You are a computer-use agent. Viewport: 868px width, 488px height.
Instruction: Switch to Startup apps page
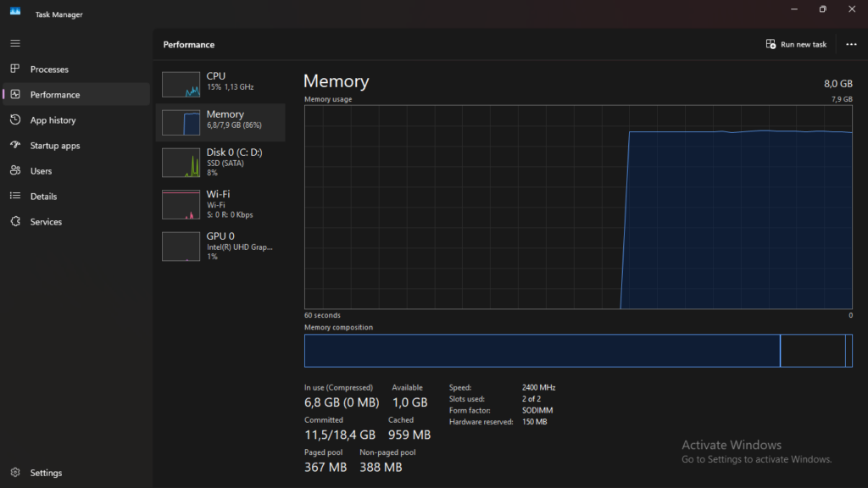pos(75,146)
